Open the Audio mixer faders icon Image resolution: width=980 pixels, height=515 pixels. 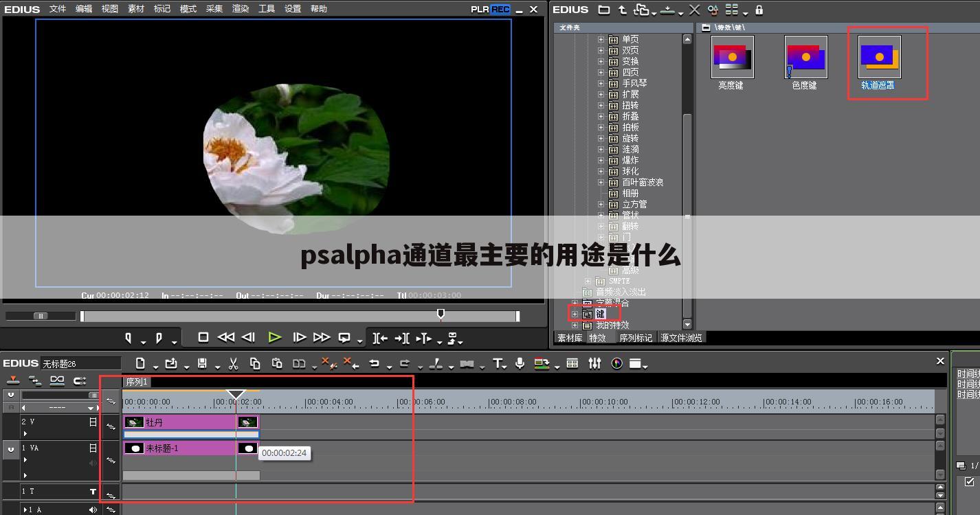point(594,363)
